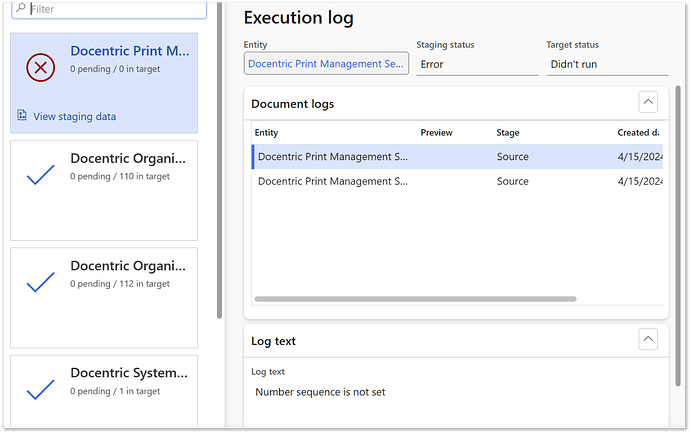Collapse the Log text section
The image size is (690, 432).
[648, 340]
